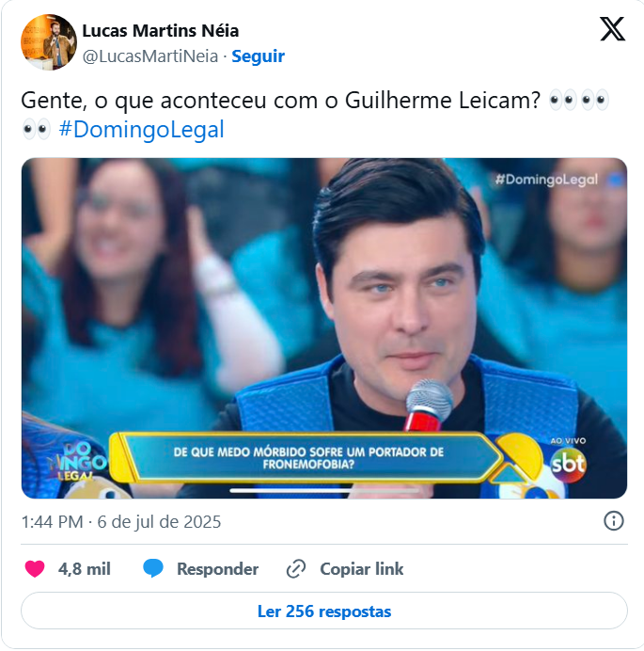Open the #DomingoLegal hashtag link
The image size is (644, 651).
(142, 129)
